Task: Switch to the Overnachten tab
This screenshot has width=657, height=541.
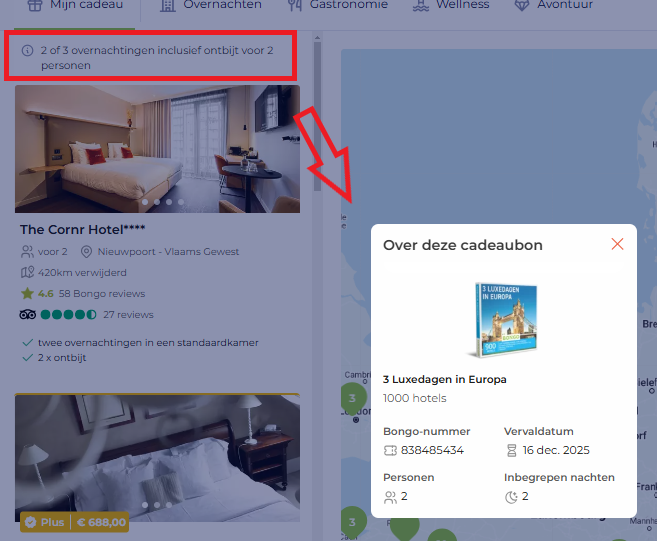Action: pyautogui.click(x=211, y=5)
